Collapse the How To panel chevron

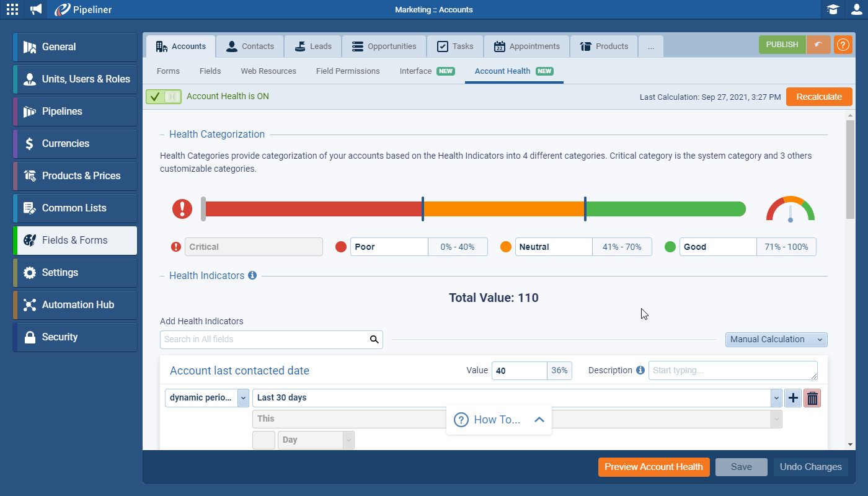click(539, 420)
